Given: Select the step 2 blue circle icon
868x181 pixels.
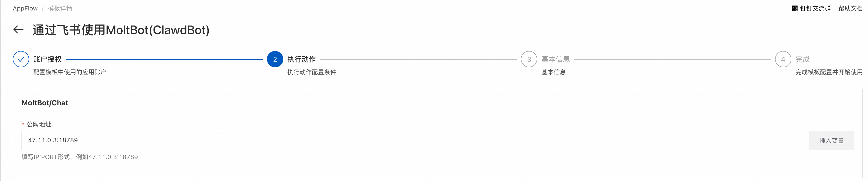Looking at the screenshot, I should click(275, 59).
